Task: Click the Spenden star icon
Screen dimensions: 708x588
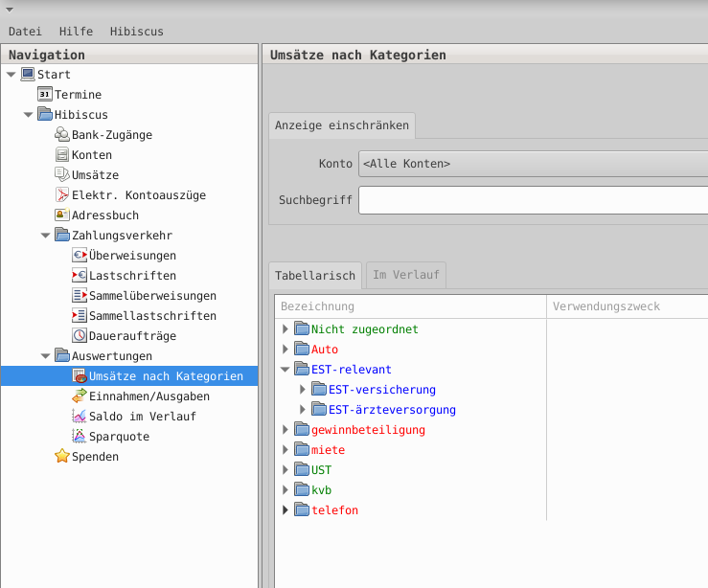Action: pyautogui.click(x=62, y=457)
